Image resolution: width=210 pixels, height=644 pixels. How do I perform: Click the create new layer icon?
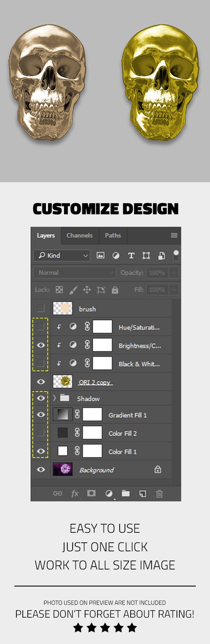click(142, 494)
